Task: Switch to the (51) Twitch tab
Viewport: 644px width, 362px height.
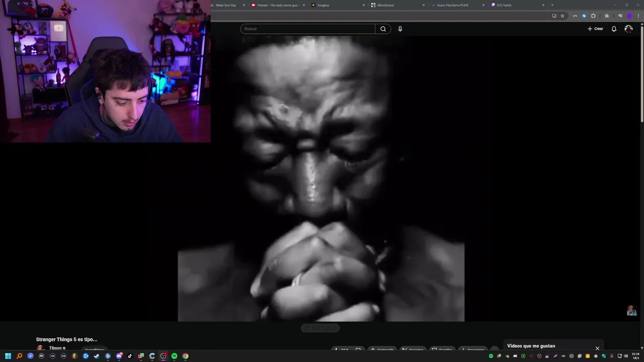Action: 517,5
